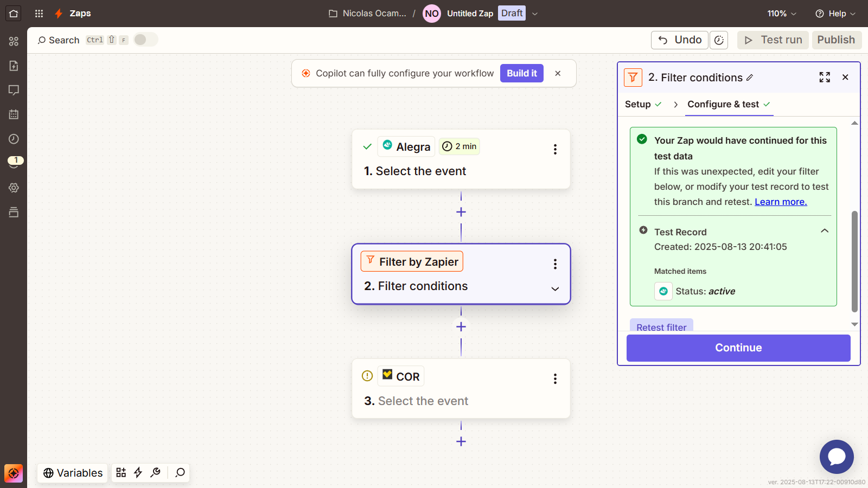
Task: Close the Filter conditions panel
Action: pos(845,78)
